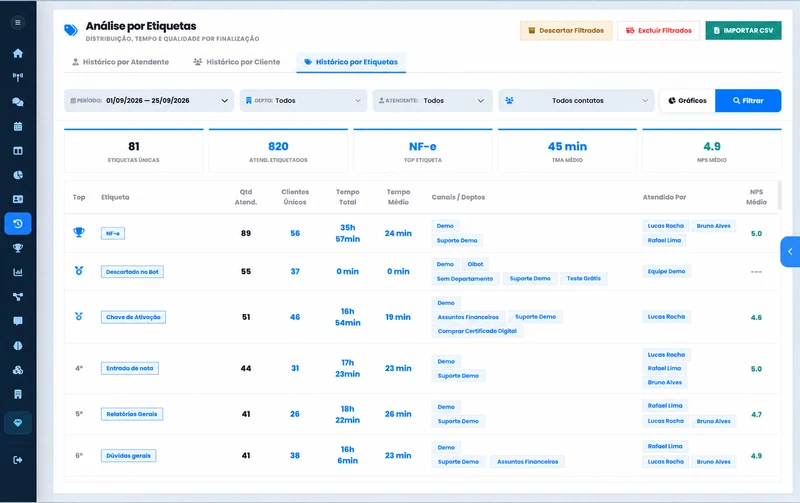Click the IMPORTAR CSV button
The width and height of the screenshot is (800, 503).
pyautogui.click(x=743, y=31)
